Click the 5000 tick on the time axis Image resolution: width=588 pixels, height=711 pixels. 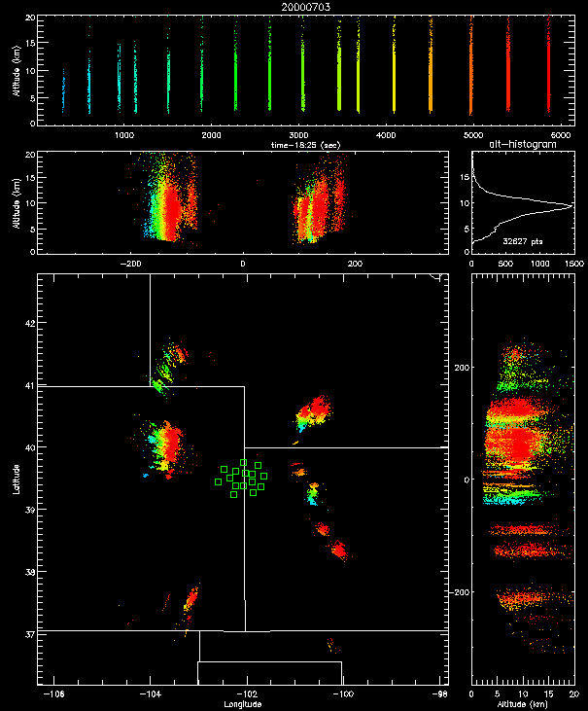click(473, 135)
